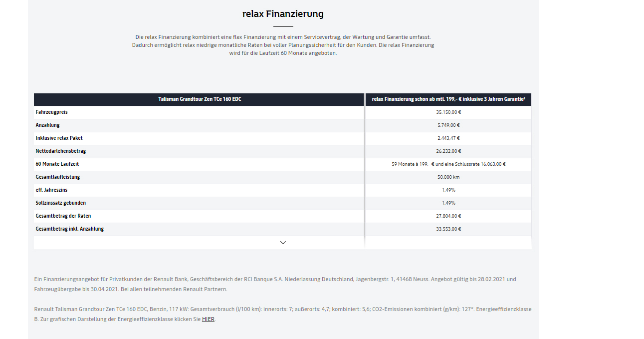Image resolution: width=644 pixels, height=339 pixels.
Task: Click the 2.443,47 € relax package value
Action: 448,138
